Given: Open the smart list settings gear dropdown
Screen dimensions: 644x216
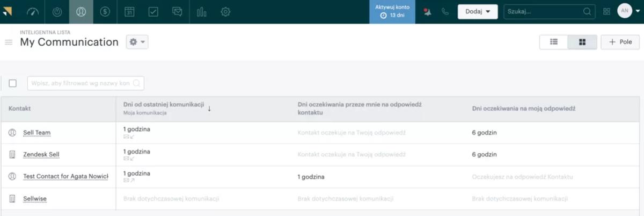Looking at the screenshot, I should coord(137,42).
